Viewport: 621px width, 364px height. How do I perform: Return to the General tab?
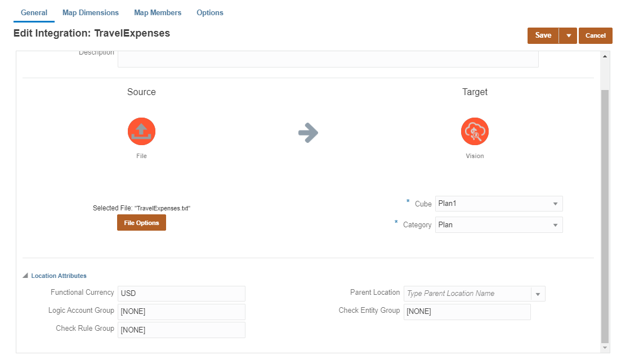click(x=34, y=12)
